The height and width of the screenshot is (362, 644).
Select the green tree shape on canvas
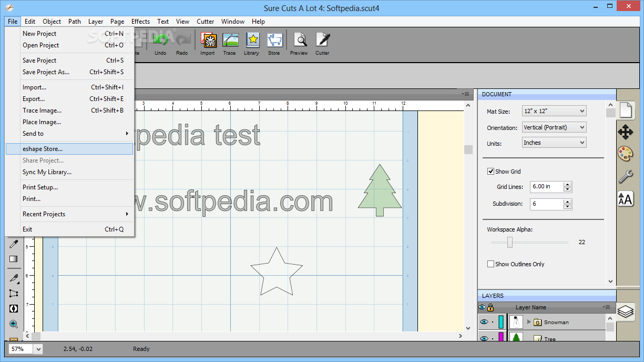380,190
